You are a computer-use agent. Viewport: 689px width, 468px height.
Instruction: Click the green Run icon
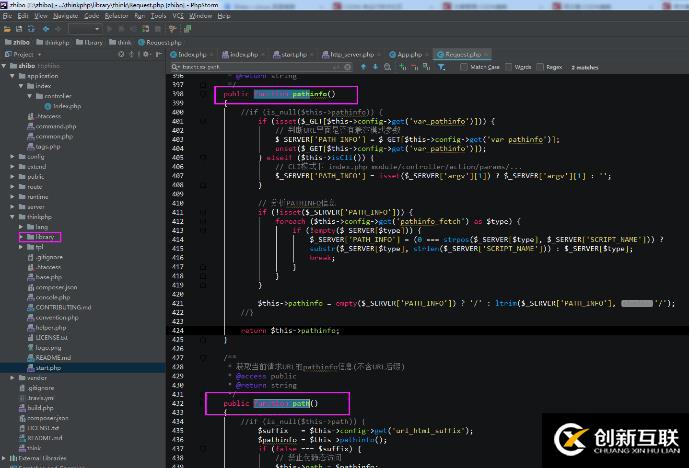coord(109,29)
